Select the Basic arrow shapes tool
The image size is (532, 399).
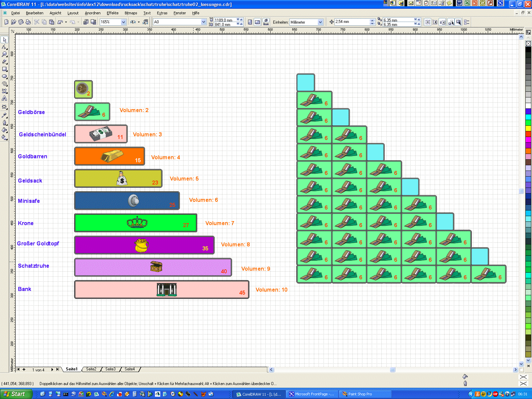(5, 91)
